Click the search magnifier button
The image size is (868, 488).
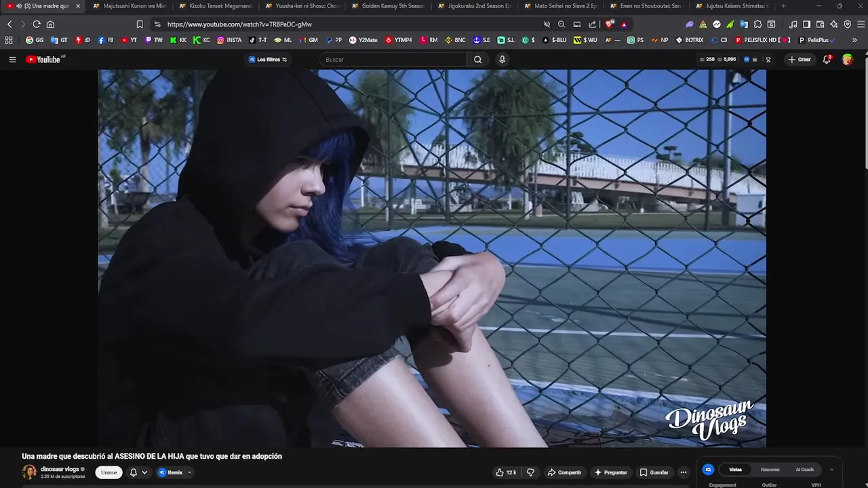point(477,60)
